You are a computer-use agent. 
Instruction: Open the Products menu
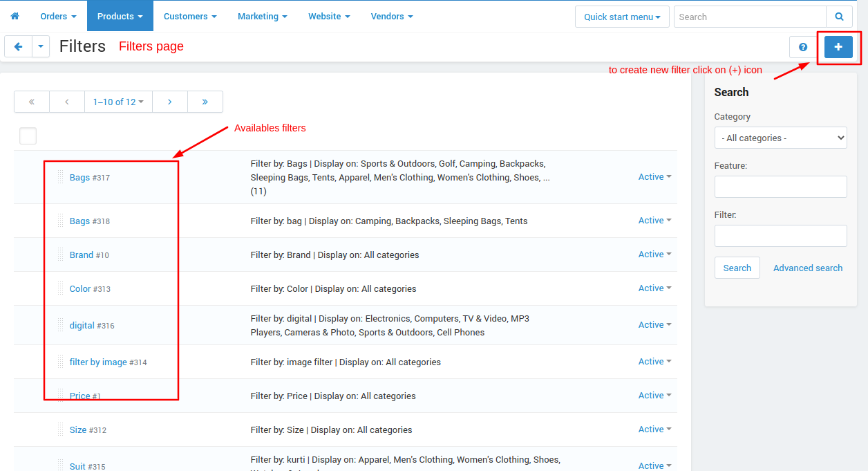[120, 16]
